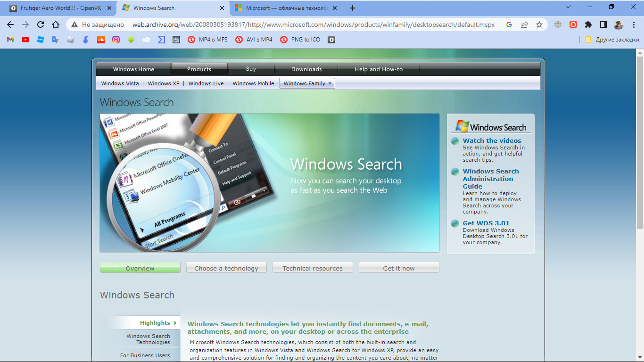Open the Buy navigation item
The width and height of the screenshot is (644, 362).
[x=251, y=69]
